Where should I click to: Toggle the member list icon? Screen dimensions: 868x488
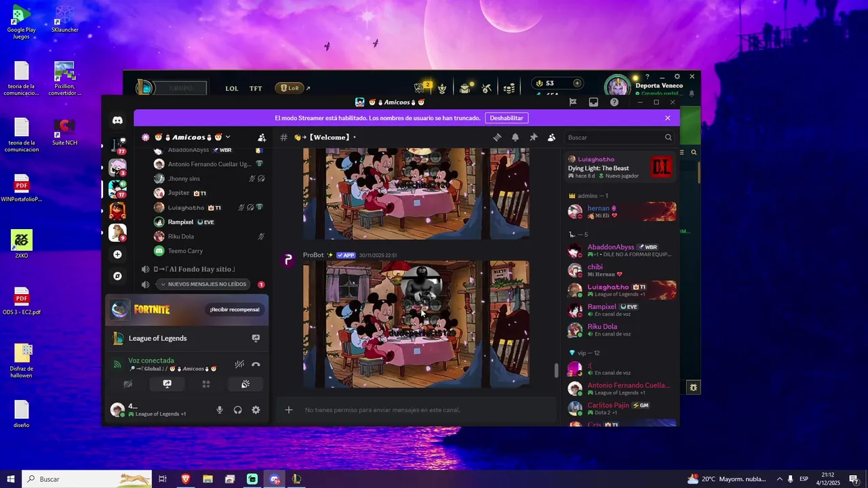pos(551,138)
